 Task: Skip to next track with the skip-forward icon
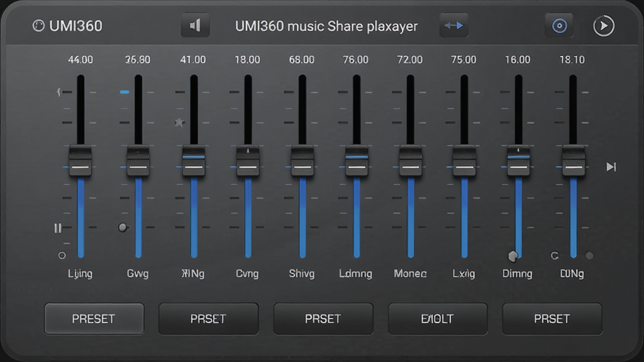click(611, 167)
